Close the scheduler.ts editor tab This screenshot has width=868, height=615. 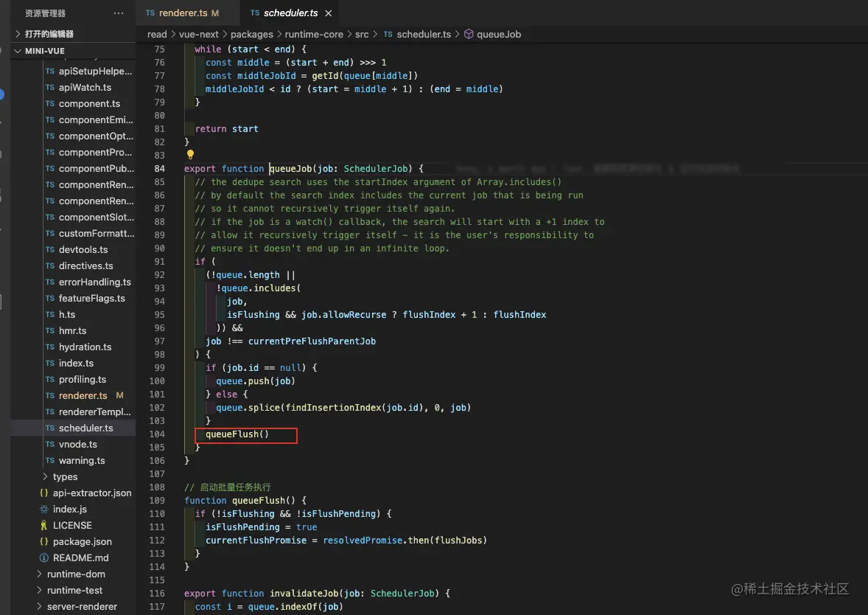point(329,13)
